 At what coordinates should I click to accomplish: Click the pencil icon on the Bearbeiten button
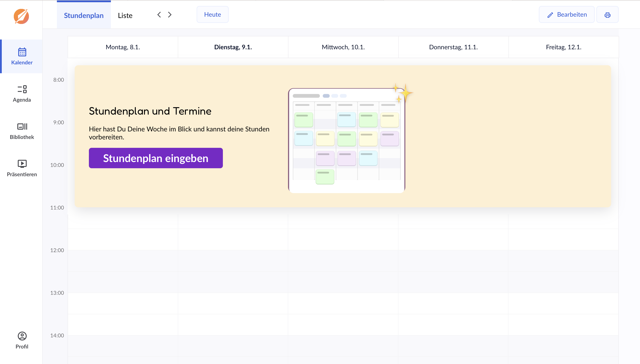coord(550,14)
